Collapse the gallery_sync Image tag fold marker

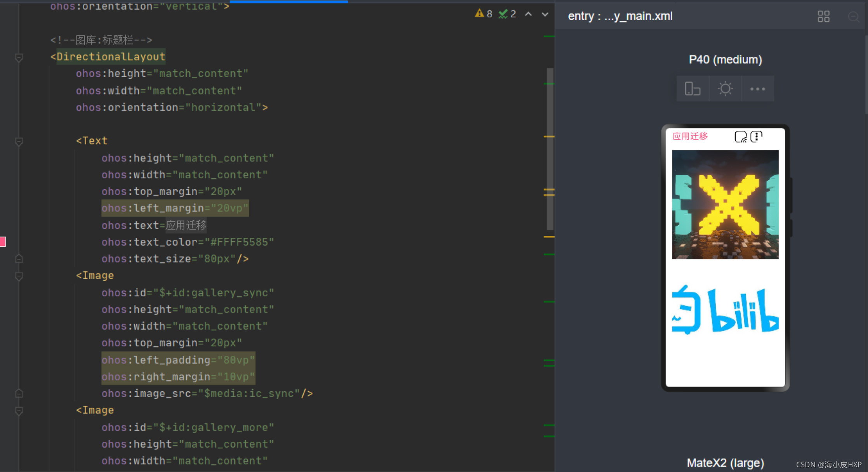click(x=19, y=276)
